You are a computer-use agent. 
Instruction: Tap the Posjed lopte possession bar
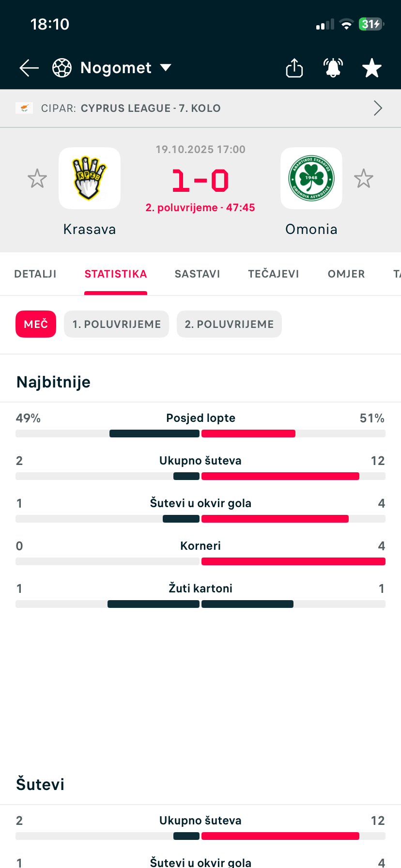click(200, 434)
